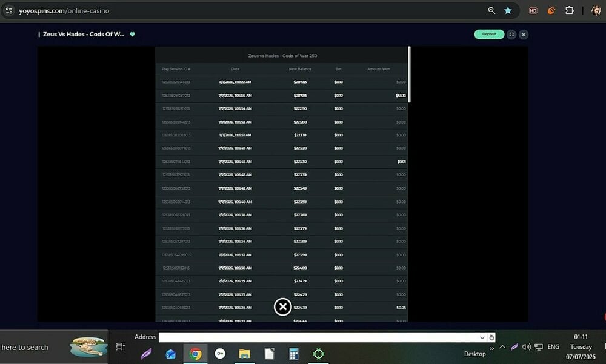Image resolution: width=606 pixels, height=364 pixels.
Task: Click the taskbar Address input field
Action: coord(319,337)
